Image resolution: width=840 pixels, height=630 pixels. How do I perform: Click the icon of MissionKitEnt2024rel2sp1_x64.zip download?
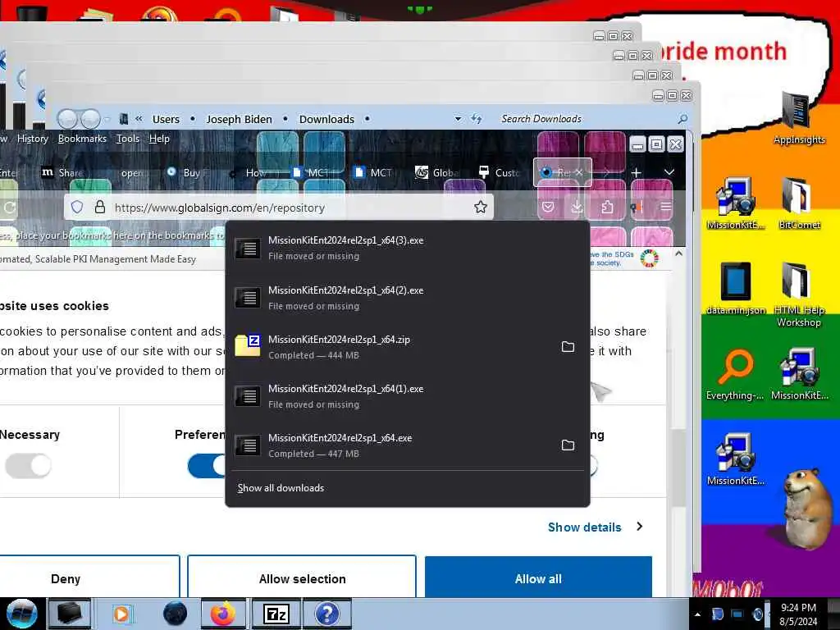click(x=248, y=346)
